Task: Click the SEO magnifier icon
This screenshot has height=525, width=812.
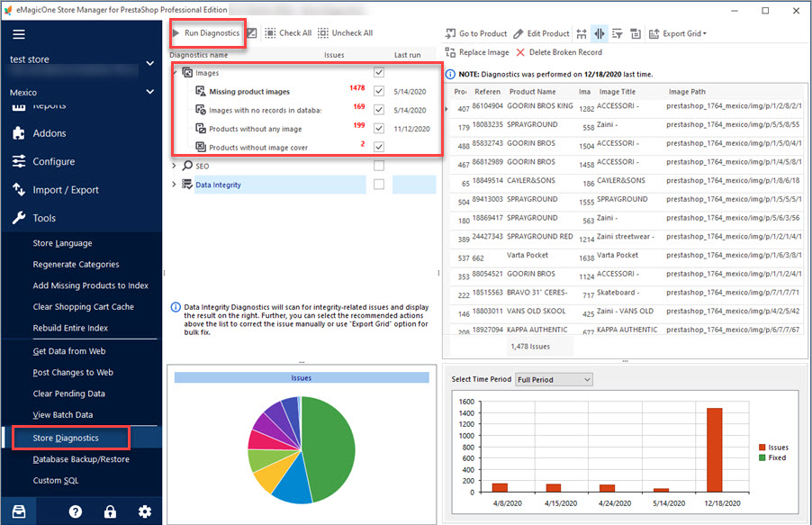Action: tap(187, 166)
